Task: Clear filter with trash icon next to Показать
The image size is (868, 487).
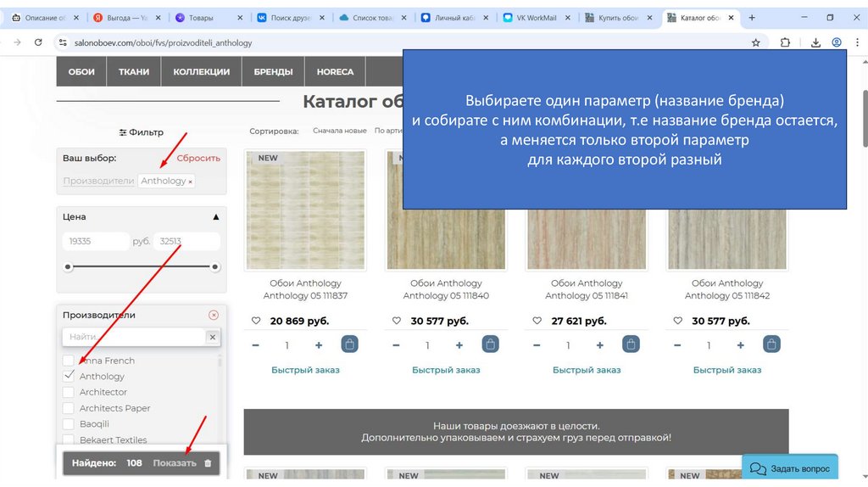Action: [x=208, y=463]
